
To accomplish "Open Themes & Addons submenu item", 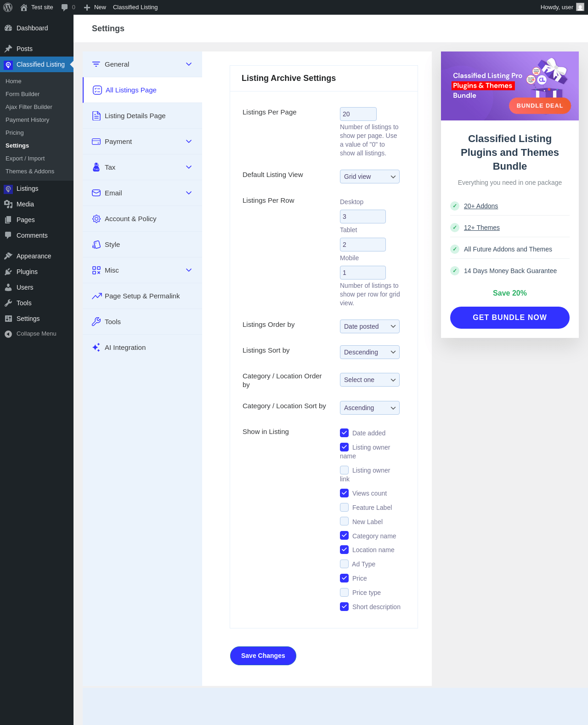I will [30, 171].
